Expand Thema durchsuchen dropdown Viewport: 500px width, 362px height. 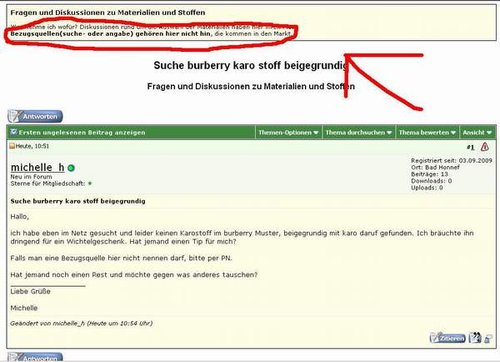point(359,133)
